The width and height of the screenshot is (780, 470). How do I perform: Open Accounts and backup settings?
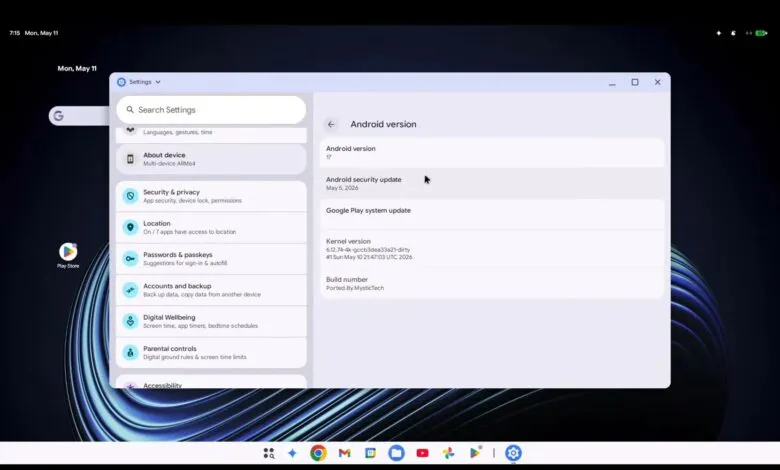click(x=211, y=290)
